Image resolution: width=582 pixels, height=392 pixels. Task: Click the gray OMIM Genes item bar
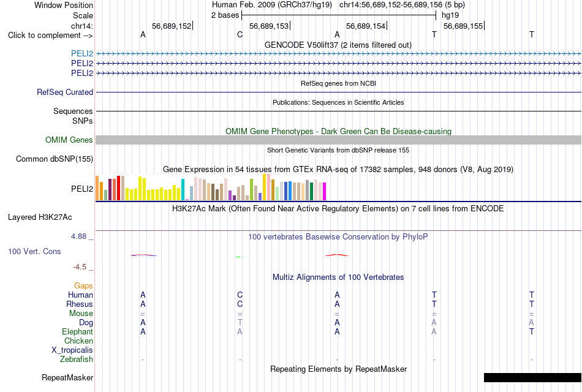[338, 140]
